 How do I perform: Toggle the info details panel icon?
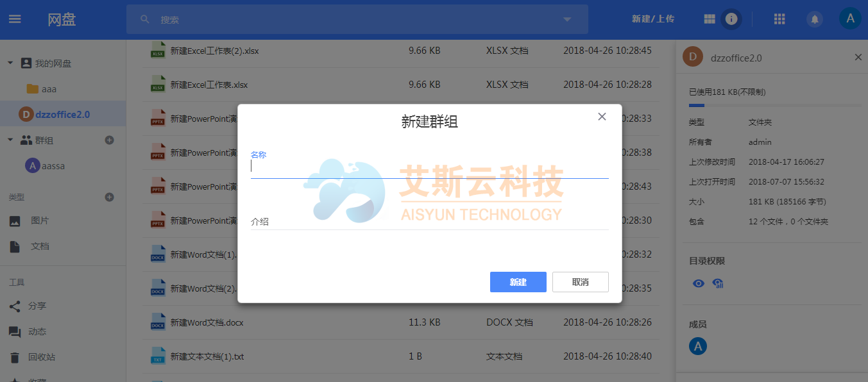(731, 19)
